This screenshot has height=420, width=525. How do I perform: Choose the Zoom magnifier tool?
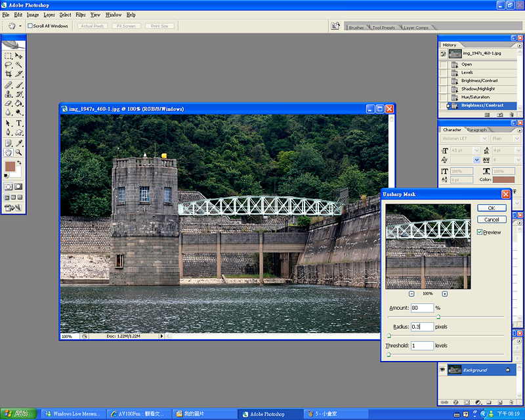click(x=19, y=152)
